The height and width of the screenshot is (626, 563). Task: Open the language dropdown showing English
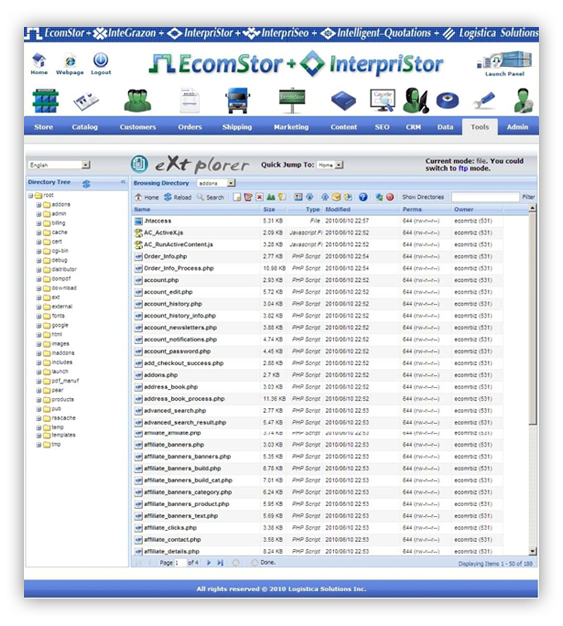59,165
